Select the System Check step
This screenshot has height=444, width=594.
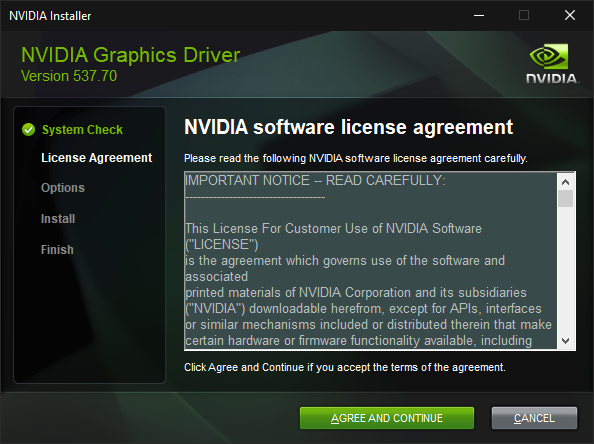click(82, 130)
